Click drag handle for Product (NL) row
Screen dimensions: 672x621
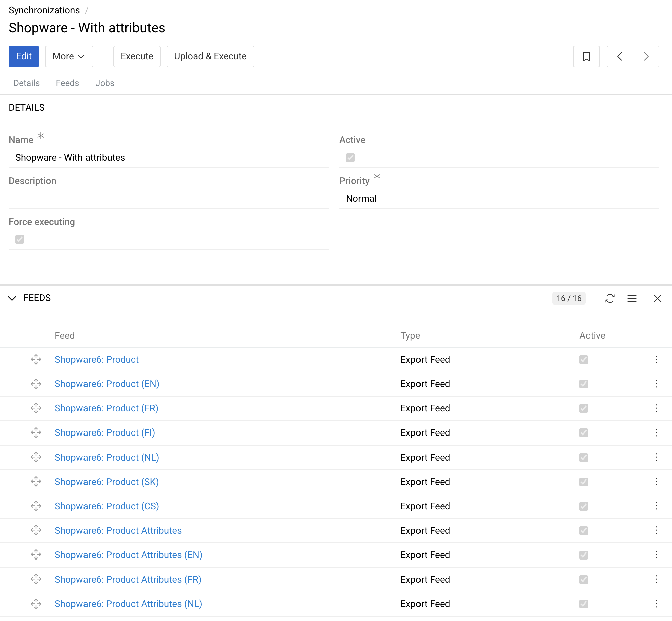(36, 457)
